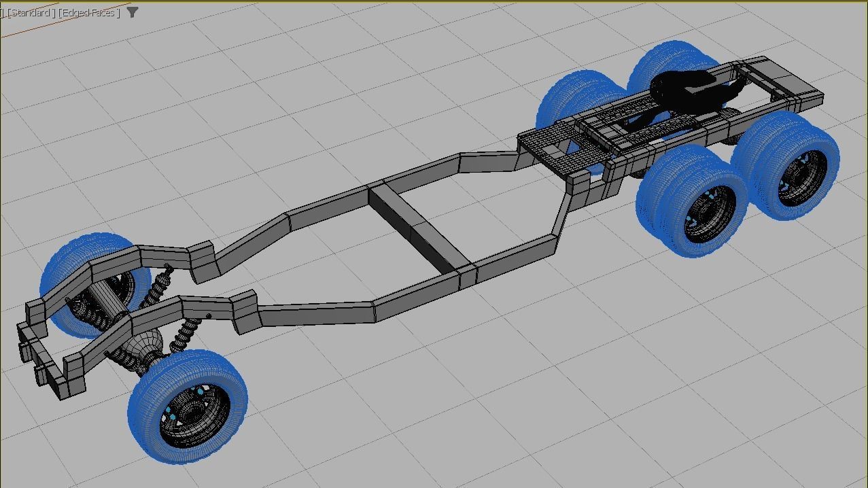Select the lower front blue wheel

pos(187,408)
